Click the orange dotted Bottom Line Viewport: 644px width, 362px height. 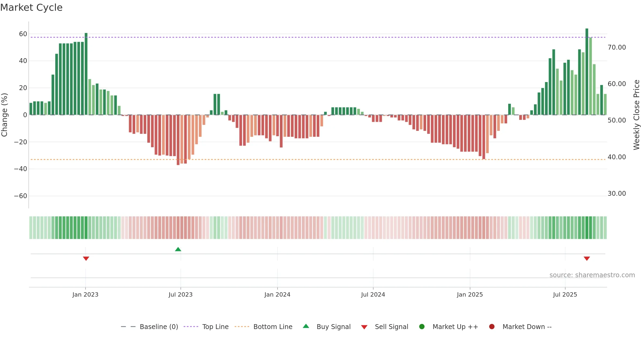point(318,160)
